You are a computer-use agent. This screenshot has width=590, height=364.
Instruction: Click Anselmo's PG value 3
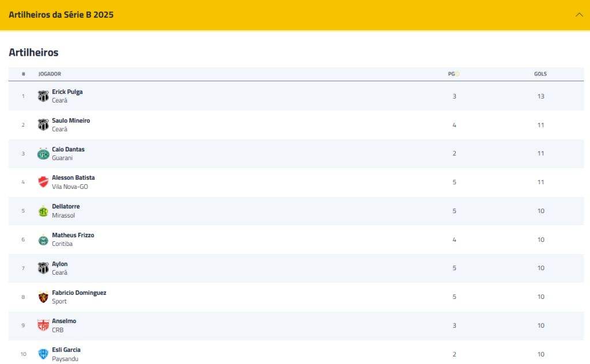(x=454, y=325)
